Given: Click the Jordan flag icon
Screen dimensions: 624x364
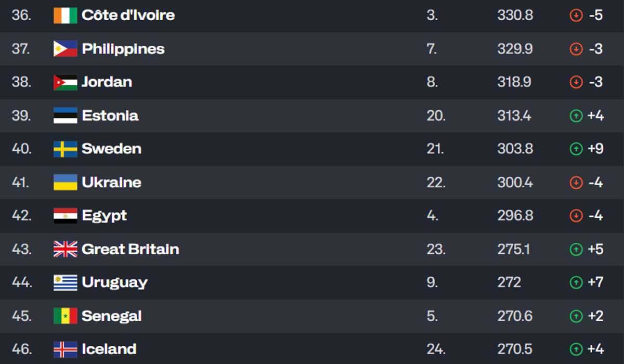Looking at the screenshot, I should coord(65,82).
